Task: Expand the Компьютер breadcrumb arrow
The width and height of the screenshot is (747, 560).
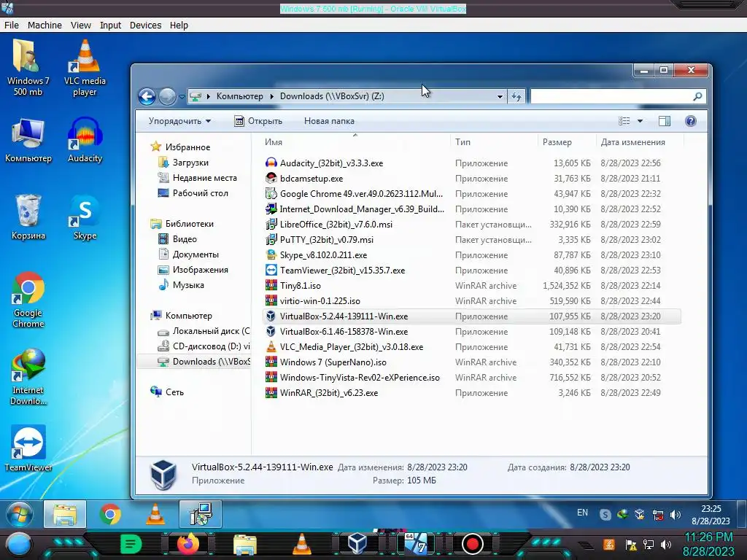Action: click(x=271, y=96)
